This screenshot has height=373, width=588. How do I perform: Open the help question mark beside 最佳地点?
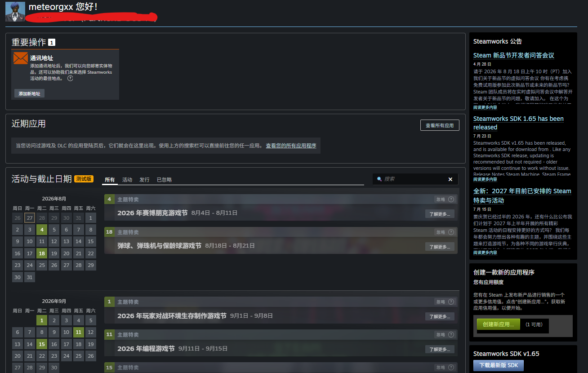pos(70,78)
